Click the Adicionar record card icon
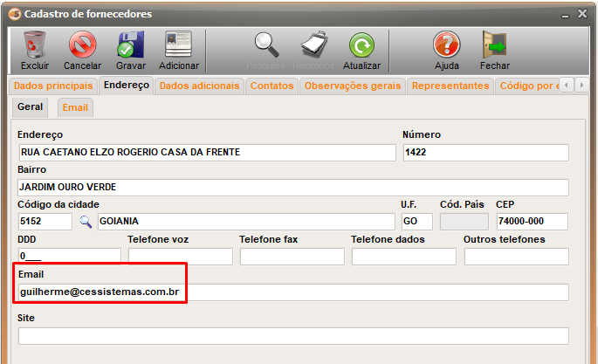Viewport: 598px width, 364px height. tap(178, 45)
